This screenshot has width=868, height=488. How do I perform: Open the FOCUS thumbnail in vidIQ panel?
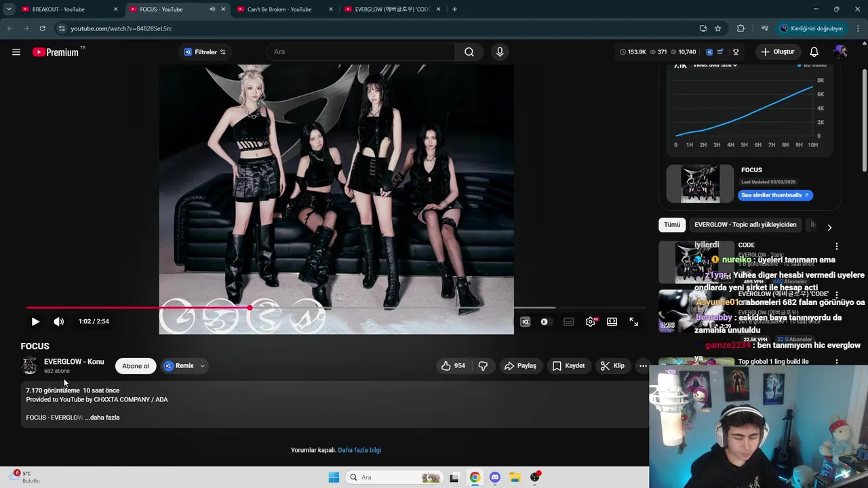700,184
